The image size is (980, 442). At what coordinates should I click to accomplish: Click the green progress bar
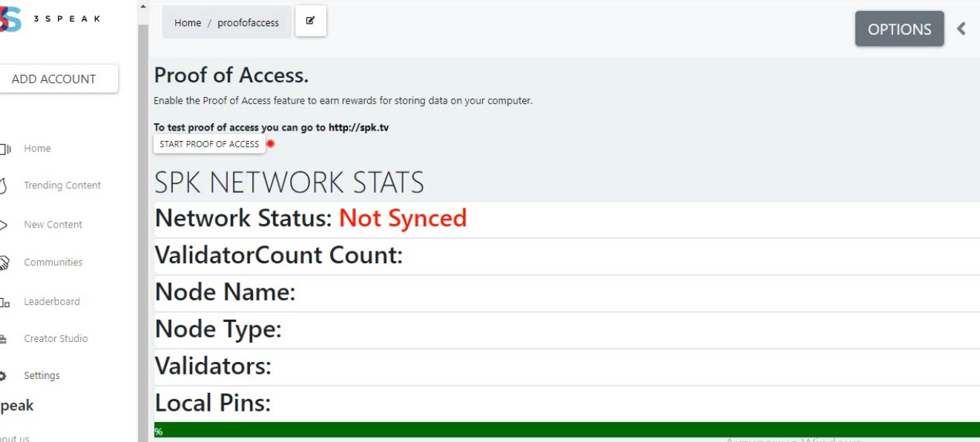point(567,430)
